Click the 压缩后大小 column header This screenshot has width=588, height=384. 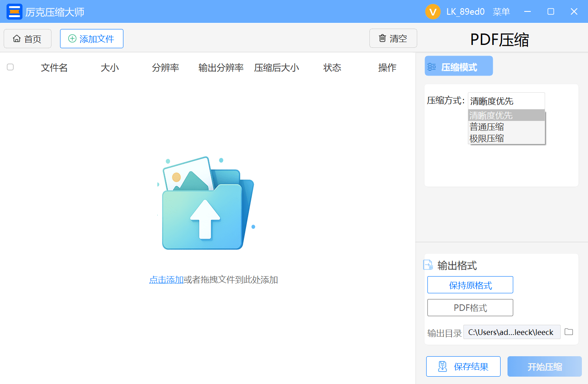coord(277,67)
